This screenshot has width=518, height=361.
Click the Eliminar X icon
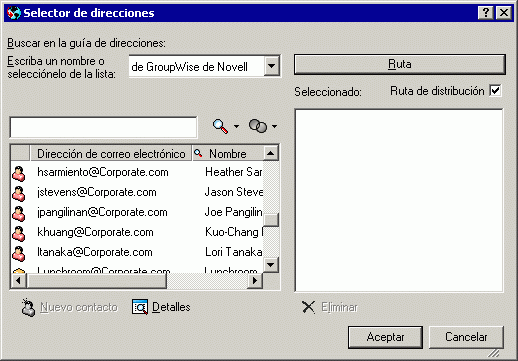(x=308, y=307)
